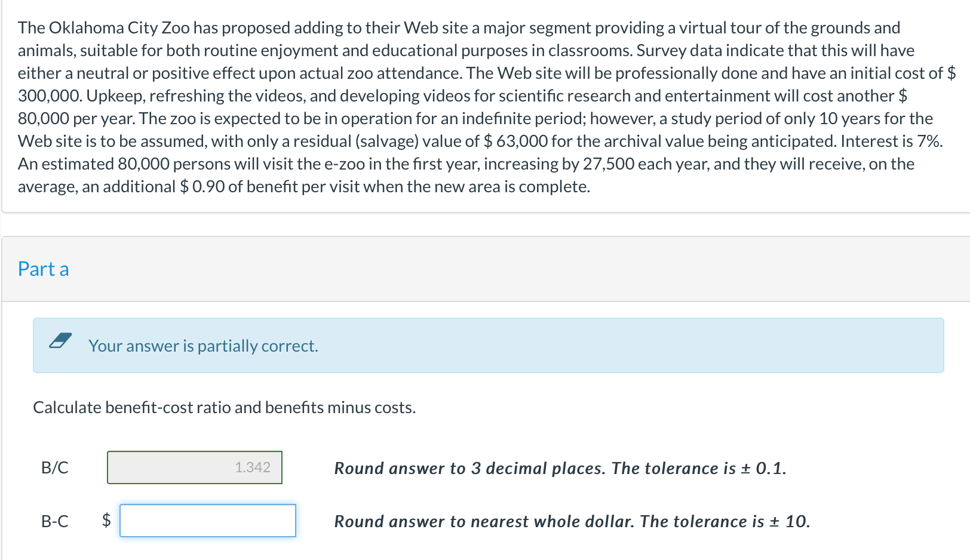Image resolution: width=970 pixels, height=560 pixels.
Task: Click the B/C answer field showing 1.342
Action: [x=195, y=467]
